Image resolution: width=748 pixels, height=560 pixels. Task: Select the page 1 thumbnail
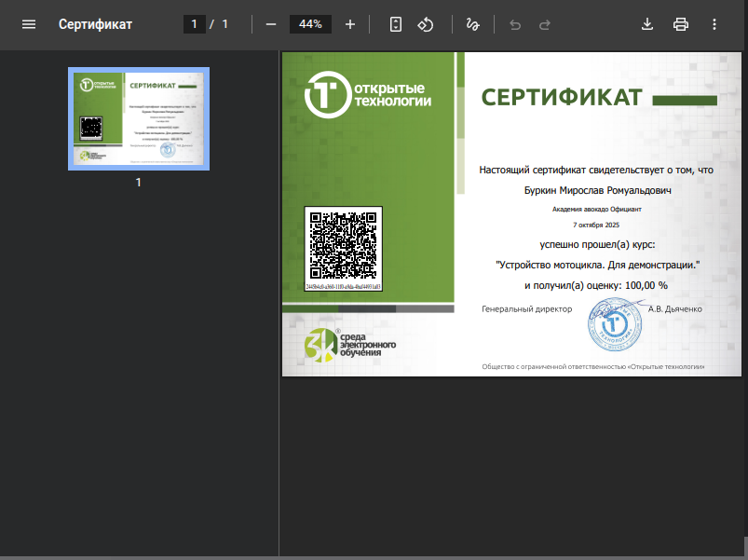click(x=139, y=118)
